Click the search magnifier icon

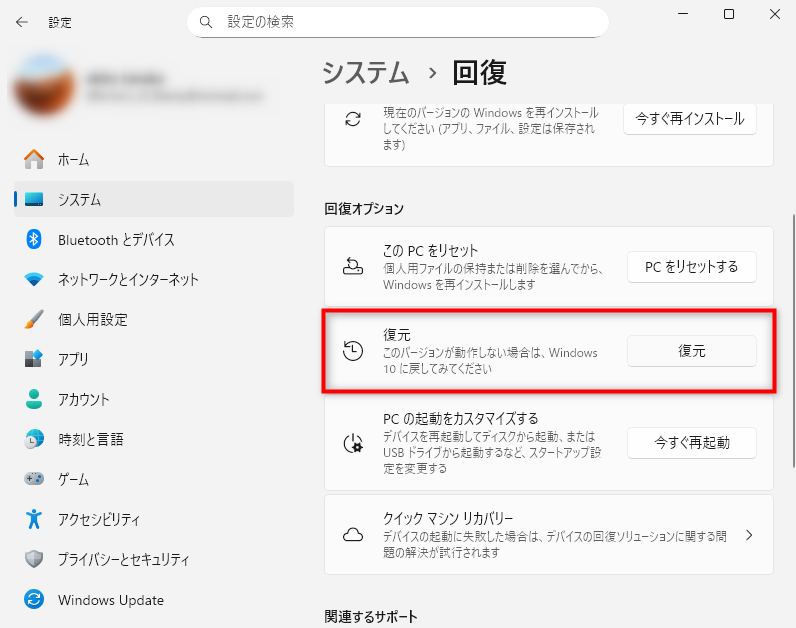[206, 21]
